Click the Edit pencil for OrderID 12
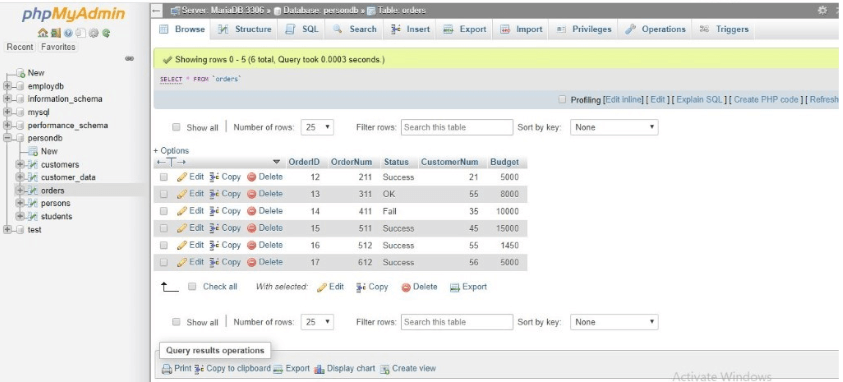The height and width of the screenshot is (382, 843). 182,177
